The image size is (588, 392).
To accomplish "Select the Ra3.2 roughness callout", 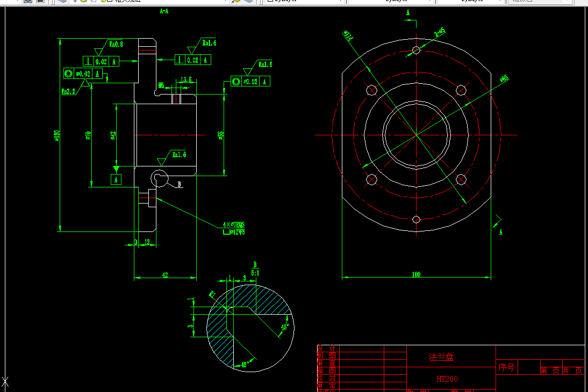I will click(68, 91).
